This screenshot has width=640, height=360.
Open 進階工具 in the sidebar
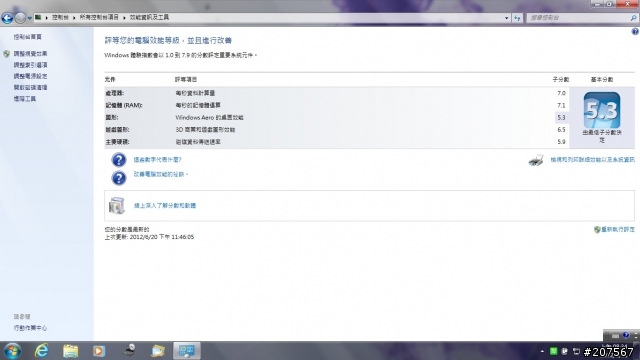coord(24,99)
